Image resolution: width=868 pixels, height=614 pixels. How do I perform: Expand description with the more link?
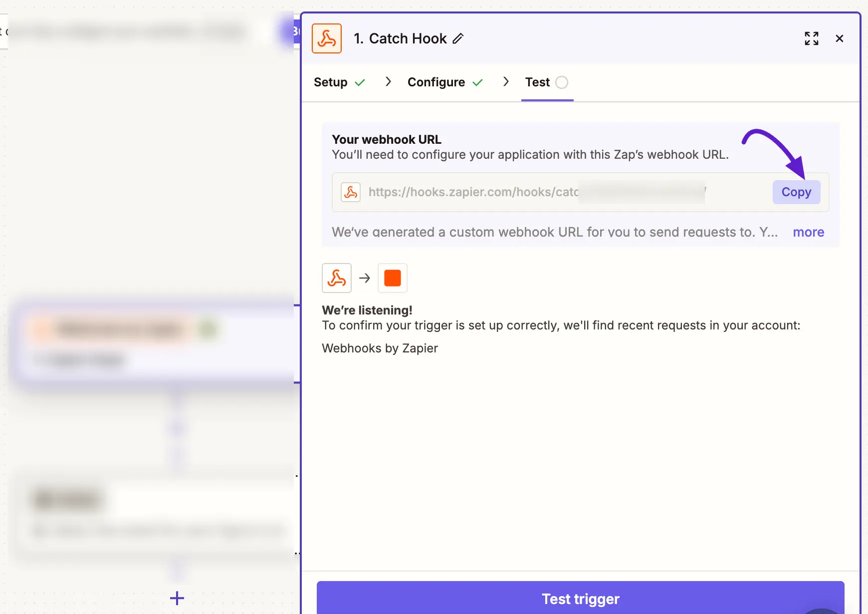click(809, 232)
